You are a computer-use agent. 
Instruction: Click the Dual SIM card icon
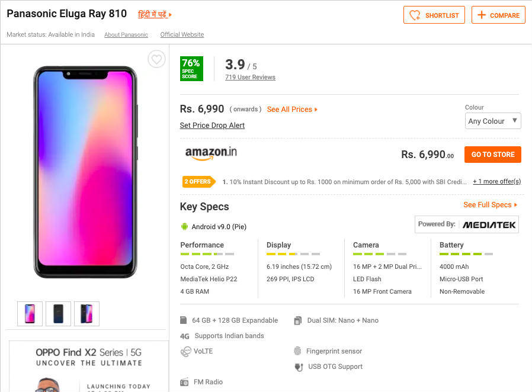tap(297, 320)
